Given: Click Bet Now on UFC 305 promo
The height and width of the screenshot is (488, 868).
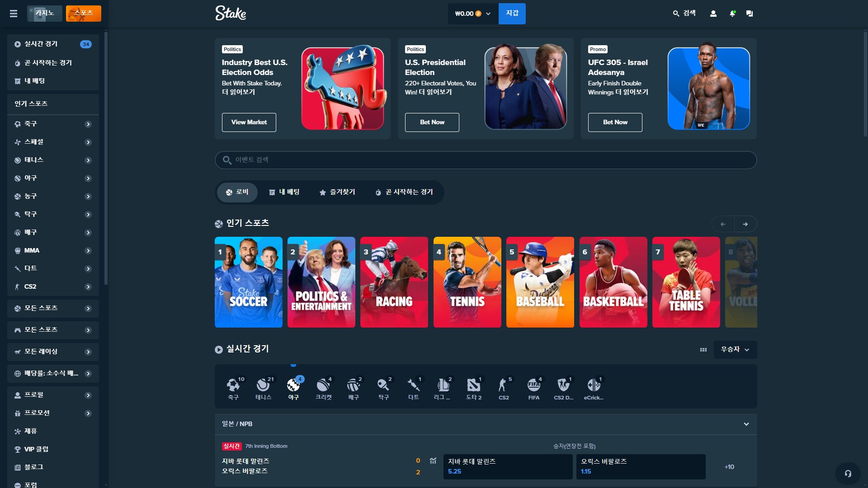Looking at the screenshot, I should (615, 122).
